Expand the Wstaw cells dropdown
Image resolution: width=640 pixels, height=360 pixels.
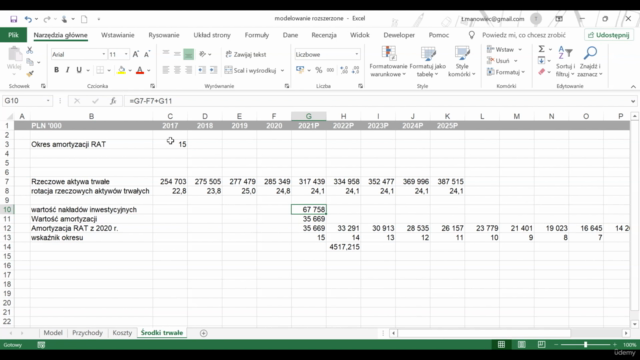coord(520,50)
